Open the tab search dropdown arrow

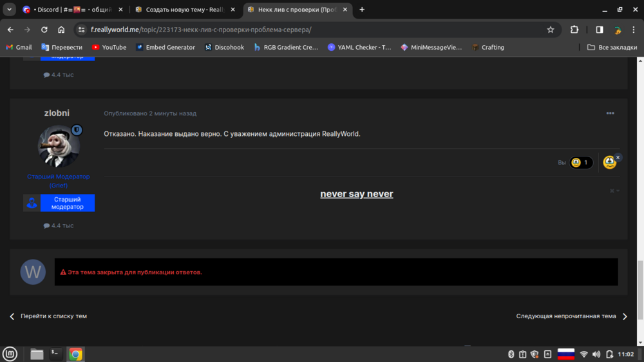pos(9,10)
